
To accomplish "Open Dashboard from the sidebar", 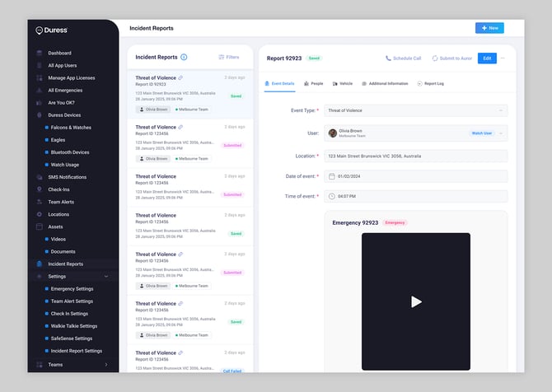I will point(59,53).
